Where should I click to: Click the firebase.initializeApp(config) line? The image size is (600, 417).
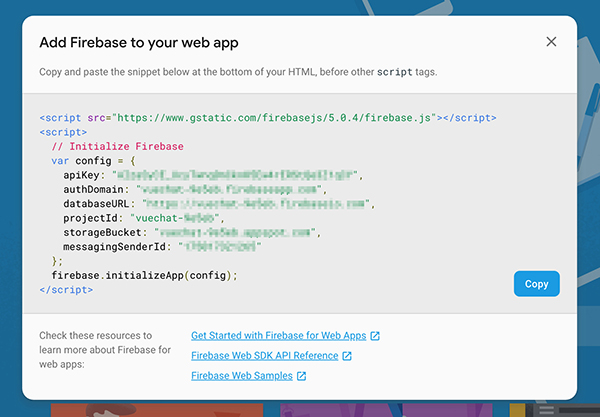pyautogui.click(x=145, y=275)
